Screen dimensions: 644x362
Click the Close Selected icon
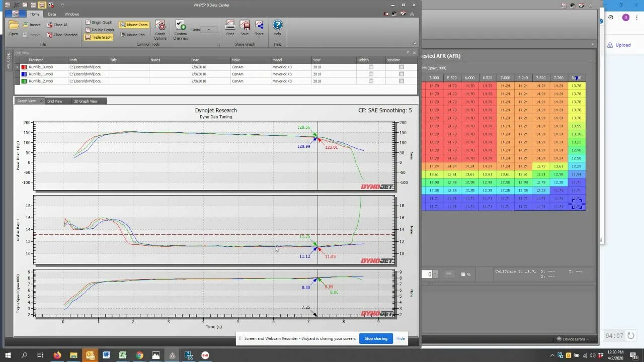click(x=50, y=35)
